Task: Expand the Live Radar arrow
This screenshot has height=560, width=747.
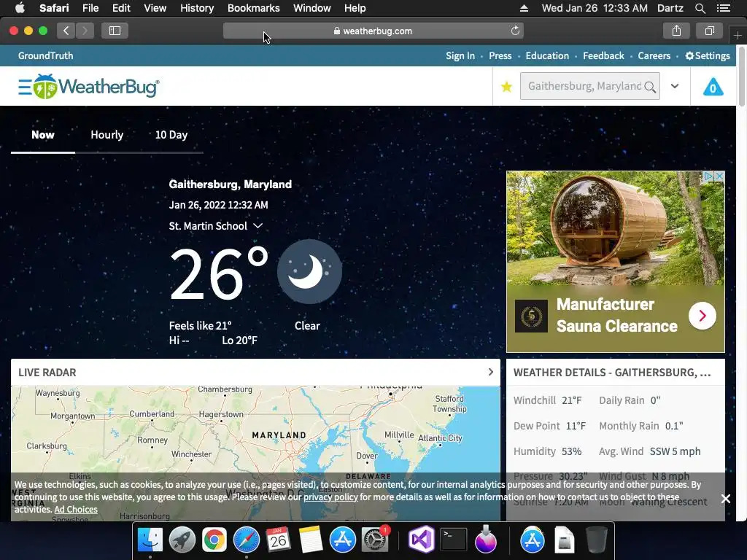Action: pyautogui.click(x=490, y=372)
